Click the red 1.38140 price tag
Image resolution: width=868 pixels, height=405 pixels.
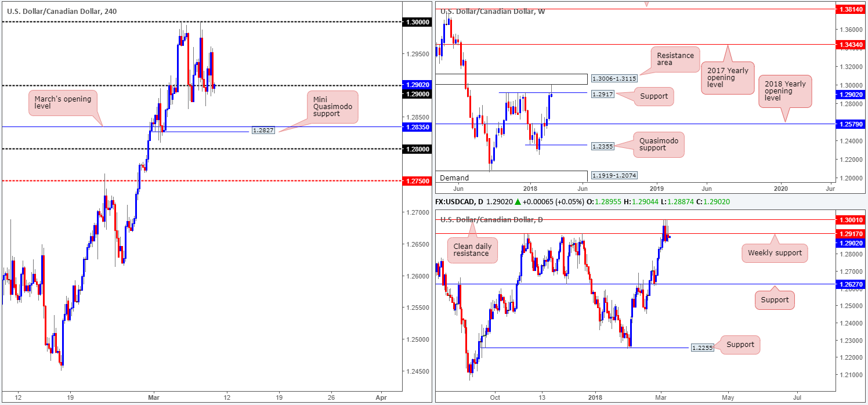(850, 10)
